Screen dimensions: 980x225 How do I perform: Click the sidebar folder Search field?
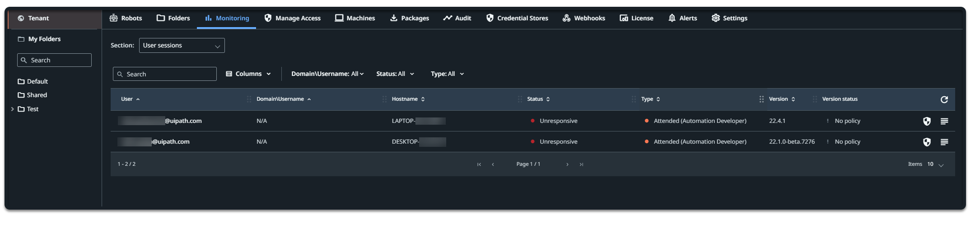click(x=54, y=60)
